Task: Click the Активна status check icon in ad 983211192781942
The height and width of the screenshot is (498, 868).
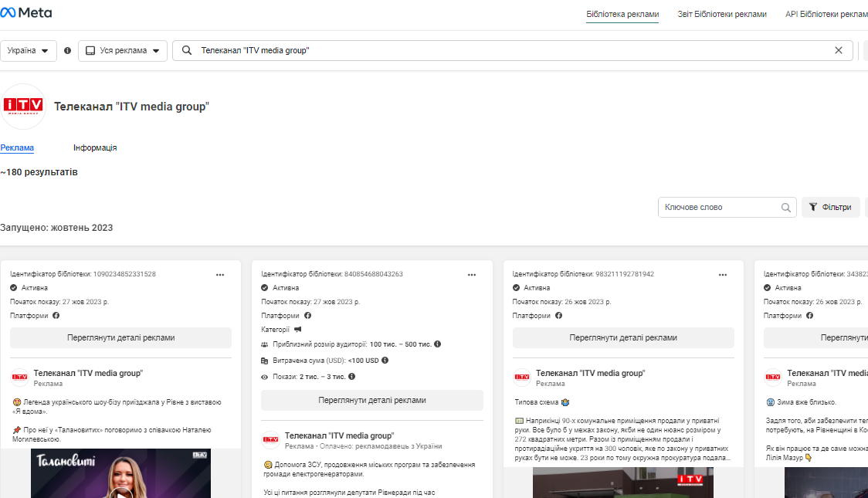Action: point(516,288)
